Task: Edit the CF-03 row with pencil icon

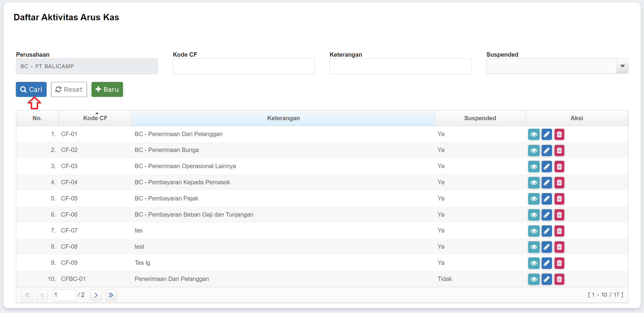Action: (x=546, y=166)
